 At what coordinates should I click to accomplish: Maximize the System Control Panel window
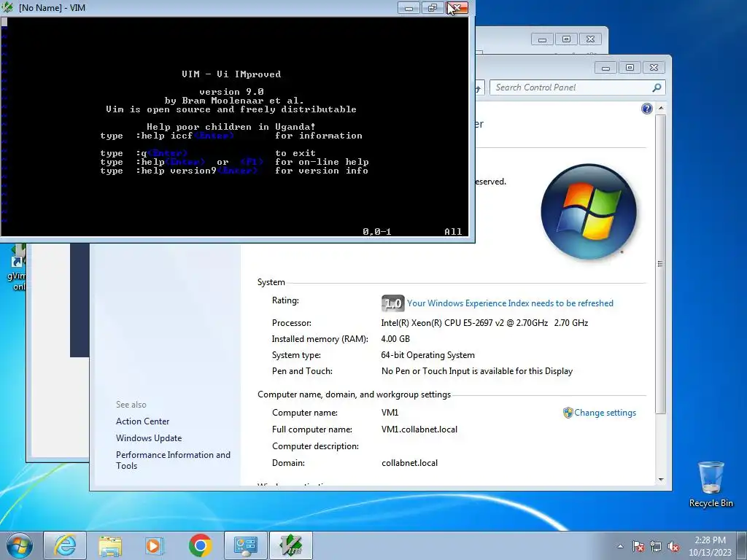tap(630, 68)
